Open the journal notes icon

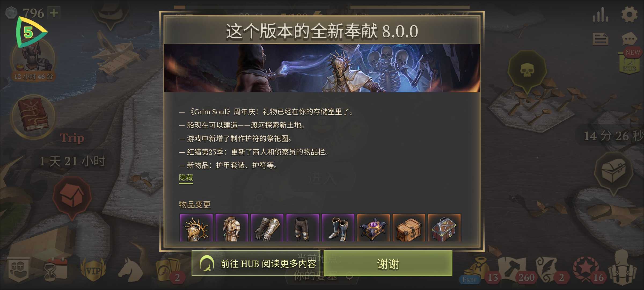tap(600, 39)
